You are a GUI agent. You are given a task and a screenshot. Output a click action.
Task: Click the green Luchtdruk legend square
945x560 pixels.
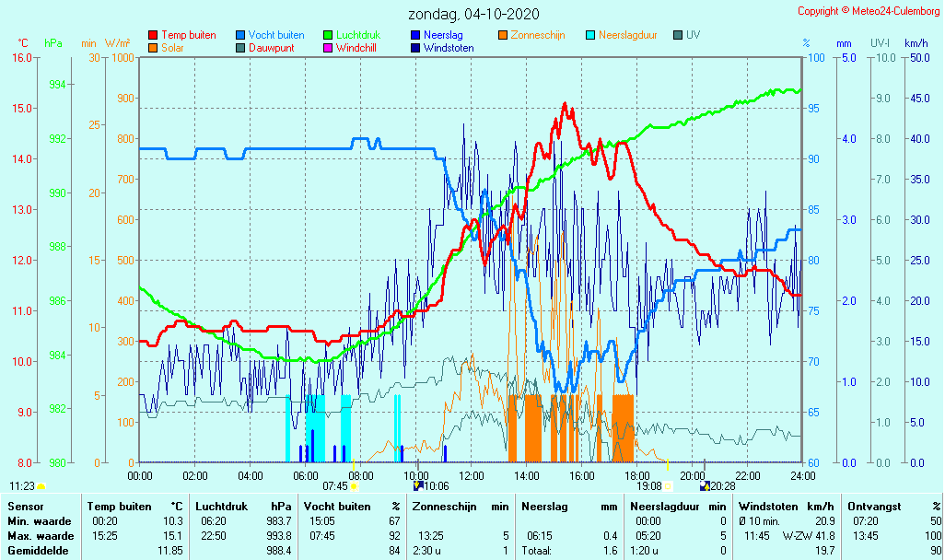tap(328, 35)
